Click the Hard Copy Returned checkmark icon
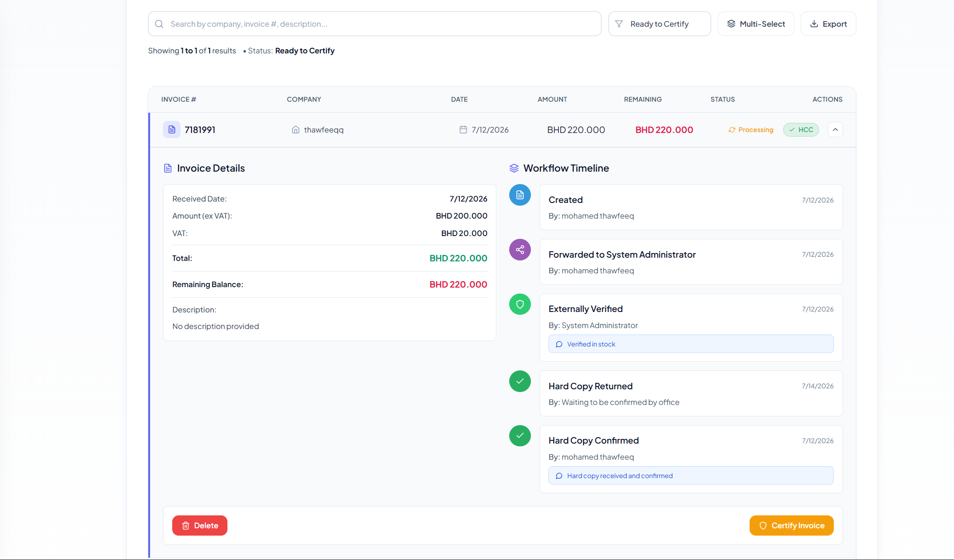The image size is (954, 560). [520, 381]
